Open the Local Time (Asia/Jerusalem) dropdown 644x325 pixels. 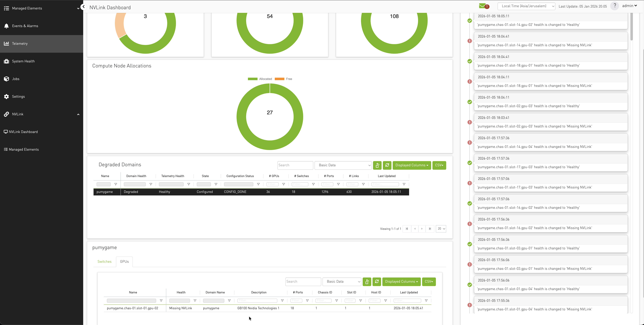coord(526,6)
